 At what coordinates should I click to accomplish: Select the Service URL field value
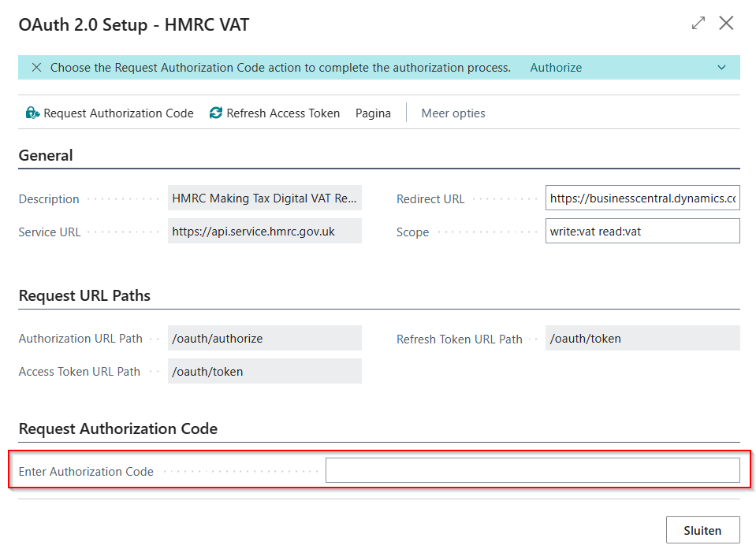(x=265, y=231)
